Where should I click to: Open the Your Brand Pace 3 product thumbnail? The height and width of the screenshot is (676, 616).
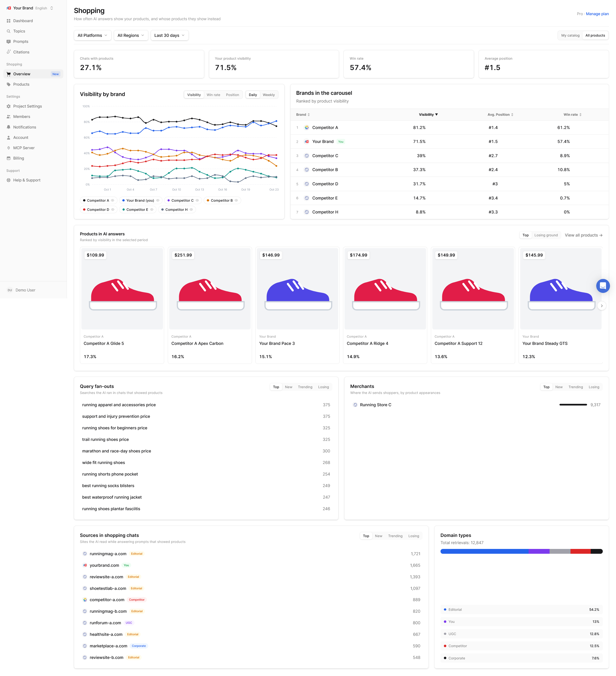298,289
